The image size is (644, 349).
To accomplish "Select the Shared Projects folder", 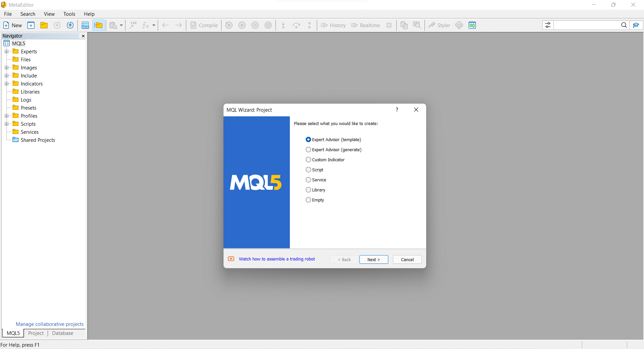I will [x=34, y=140].
